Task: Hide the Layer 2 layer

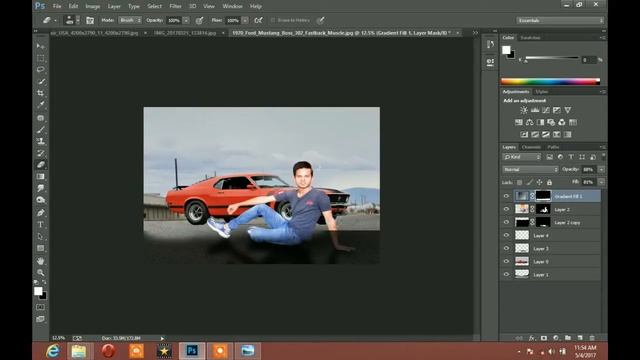Action: click(507, 209)
